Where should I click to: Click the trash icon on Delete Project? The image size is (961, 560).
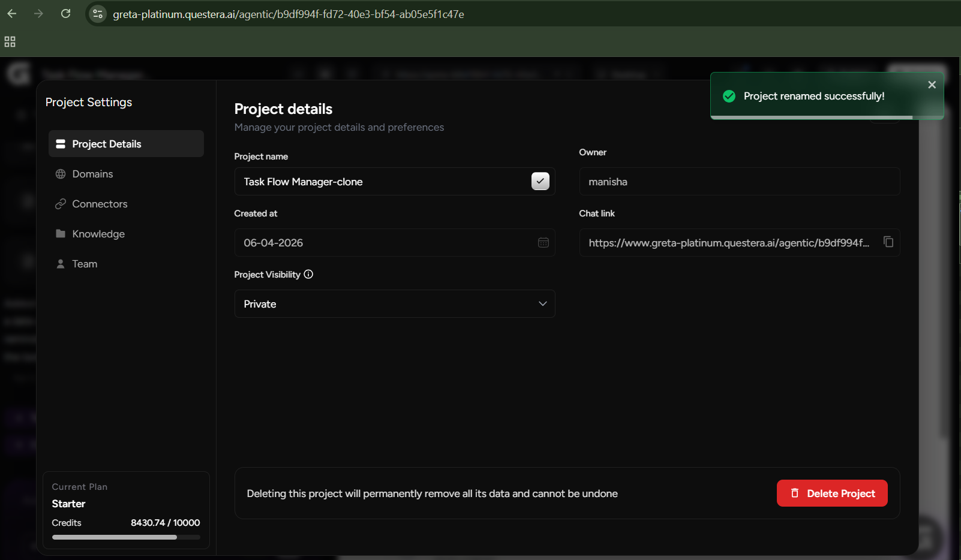(795, 493)
